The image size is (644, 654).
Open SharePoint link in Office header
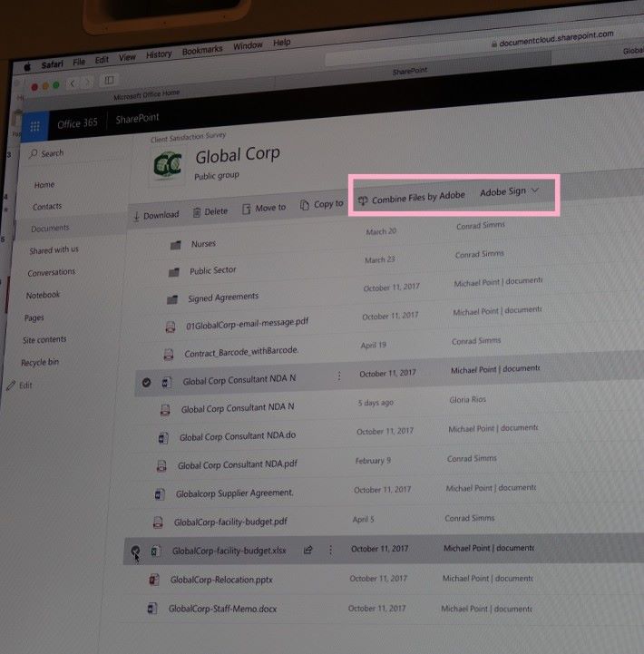[x=137, y=119]
